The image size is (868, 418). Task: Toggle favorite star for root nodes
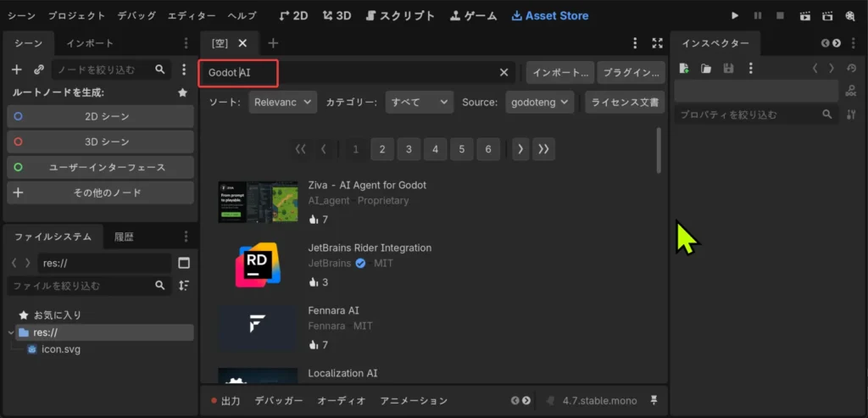[x=183, y=93]
